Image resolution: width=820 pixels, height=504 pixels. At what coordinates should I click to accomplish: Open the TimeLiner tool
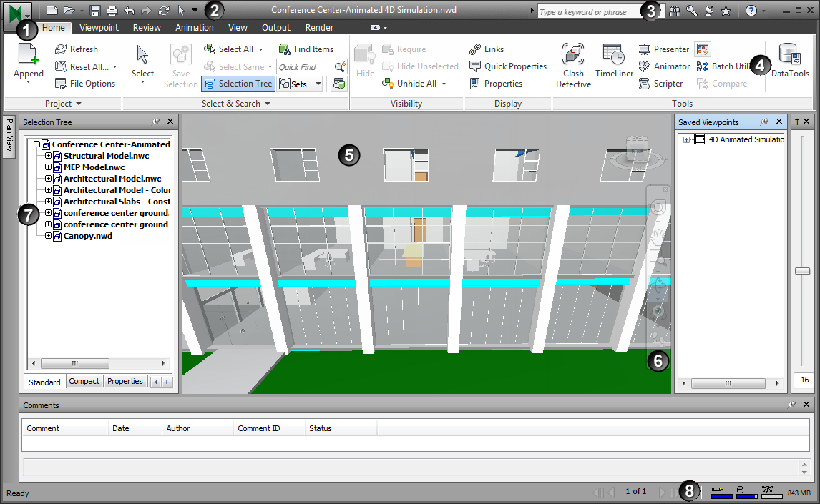point(614,61)
